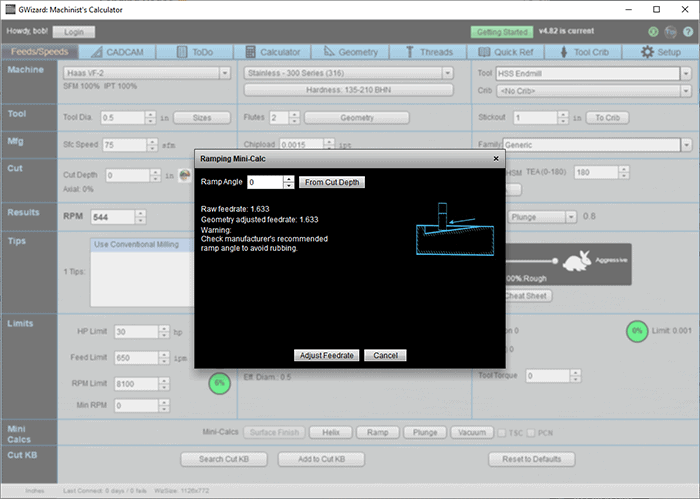Click the green refresh icon in header

(653, 32)
